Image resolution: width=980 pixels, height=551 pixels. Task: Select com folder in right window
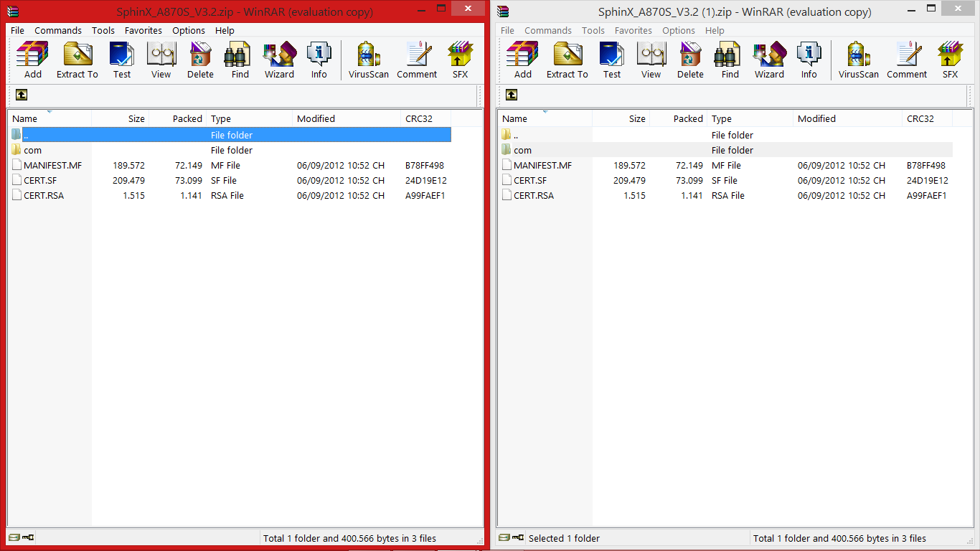point(725,150)
